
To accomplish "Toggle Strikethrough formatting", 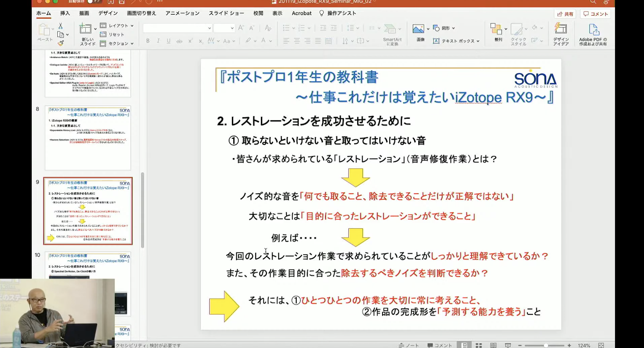I will tap(179, 41).
